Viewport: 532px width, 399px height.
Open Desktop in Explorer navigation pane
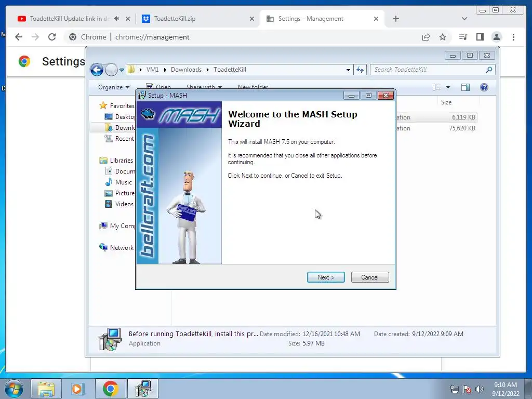120,117
